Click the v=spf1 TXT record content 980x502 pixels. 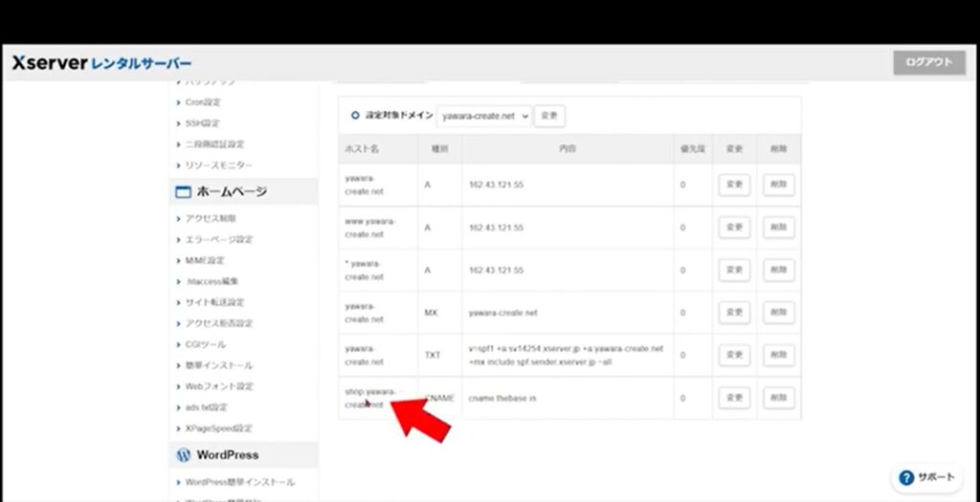click(567, 356)
